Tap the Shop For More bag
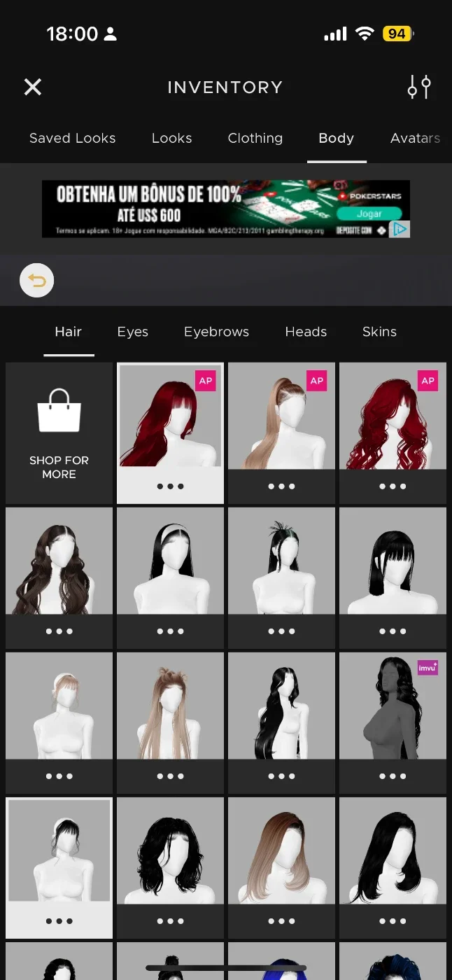452x980 pixels. point(59,433)
